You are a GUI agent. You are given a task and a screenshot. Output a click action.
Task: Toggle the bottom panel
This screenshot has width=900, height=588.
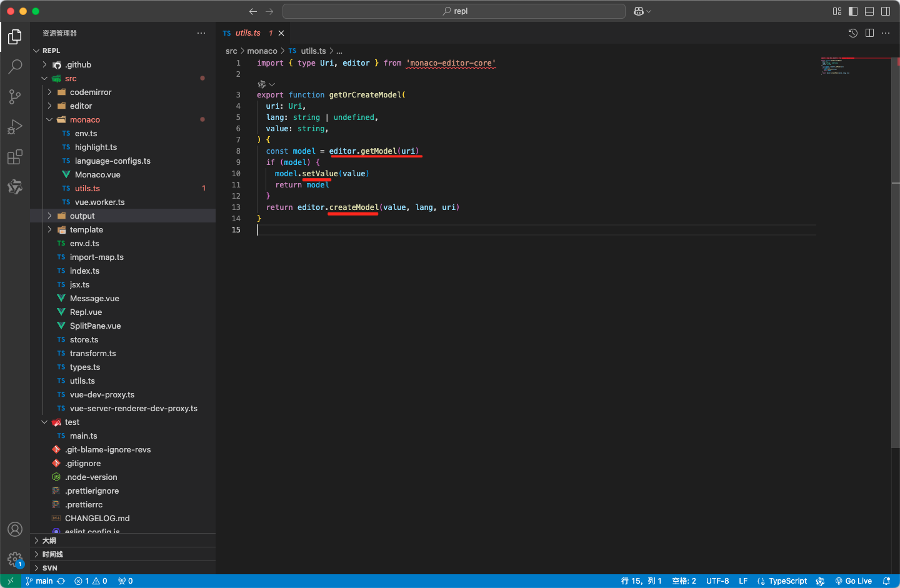pos(869,11)
